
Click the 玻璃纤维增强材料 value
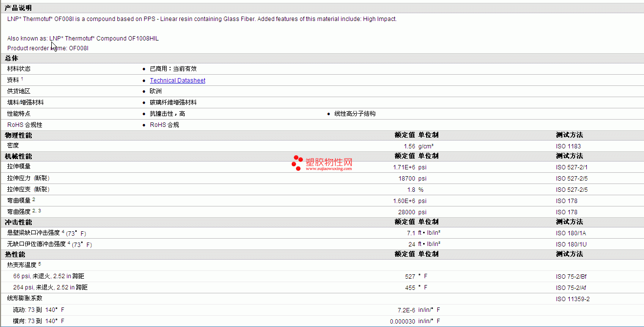click(173, 102)
